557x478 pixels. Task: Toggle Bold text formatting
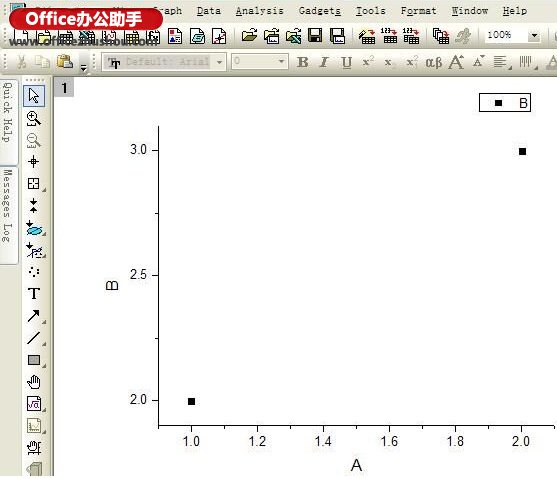[303, 62]
